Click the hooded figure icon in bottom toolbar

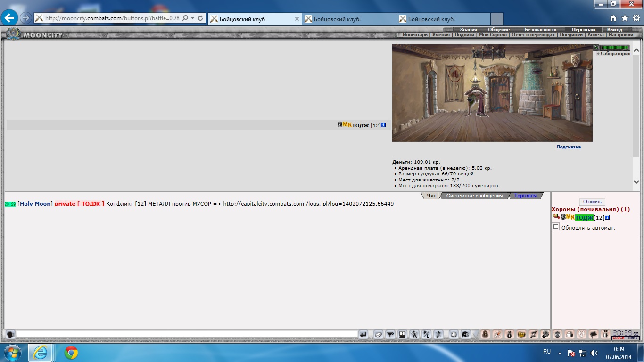(485, 334)
